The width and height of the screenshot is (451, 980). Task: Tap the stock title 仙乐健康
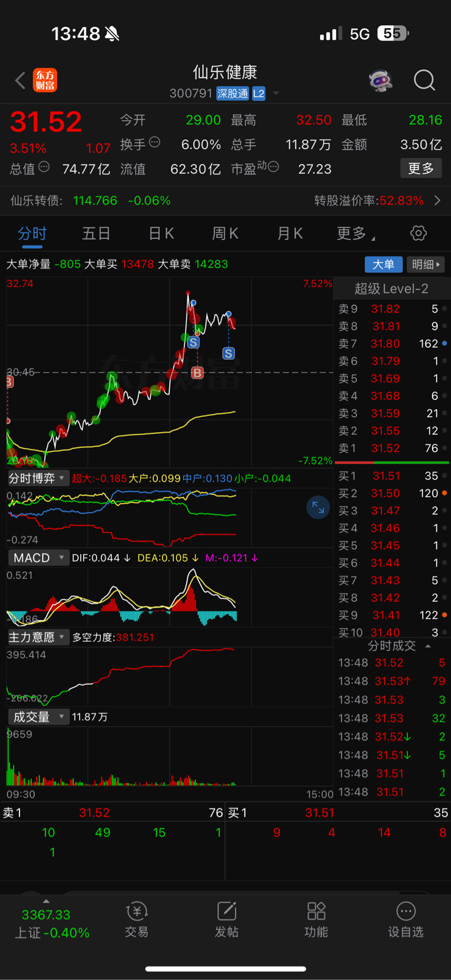click(x=225, y=72)
